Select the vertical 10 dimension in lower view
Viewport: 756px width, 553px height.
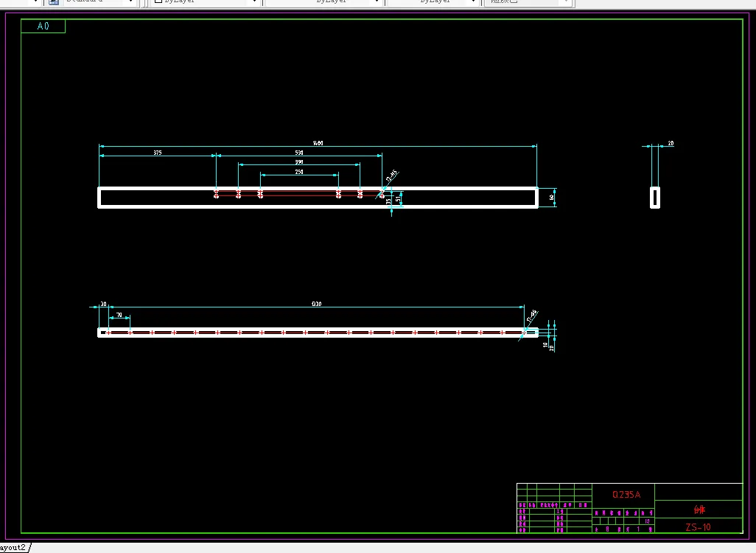545,345
